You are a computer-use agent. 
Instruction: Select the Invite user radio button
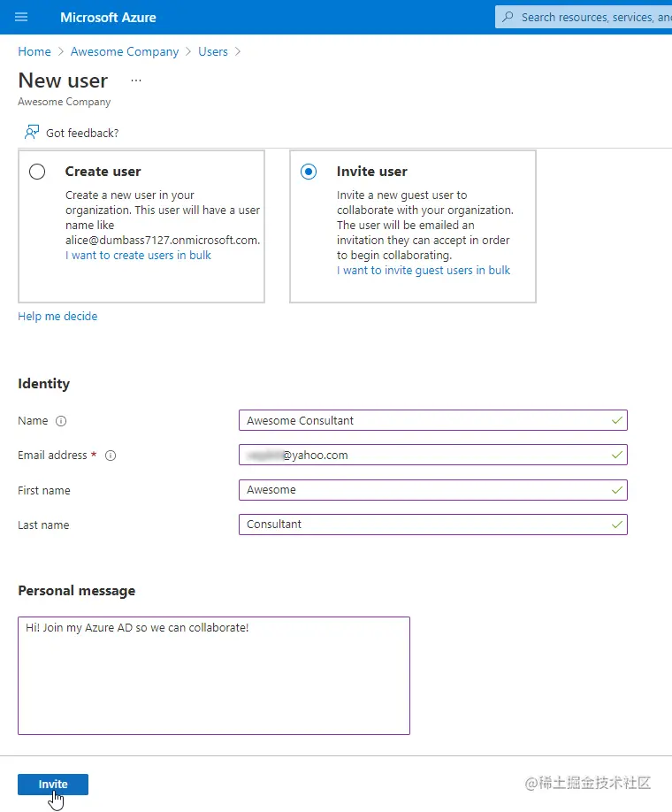pos(308,172)
